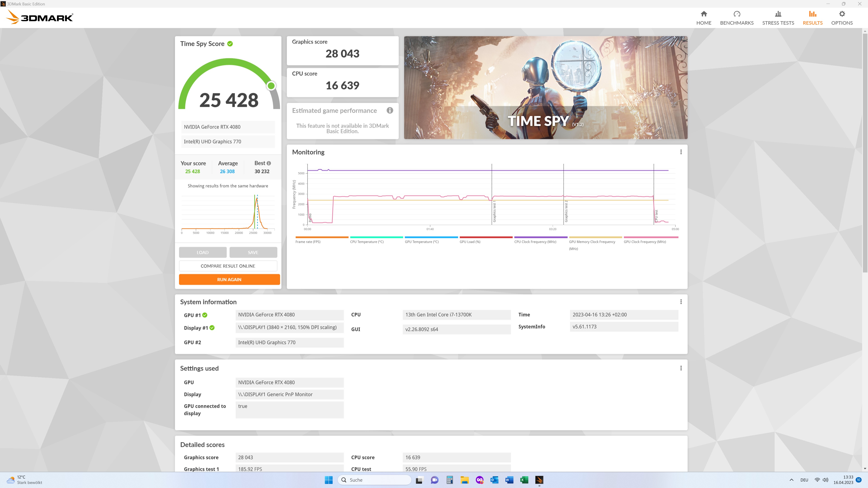Click the Estimated game performance info icon
This screenshot has height=488, width=868.
(x=390, y=110)
